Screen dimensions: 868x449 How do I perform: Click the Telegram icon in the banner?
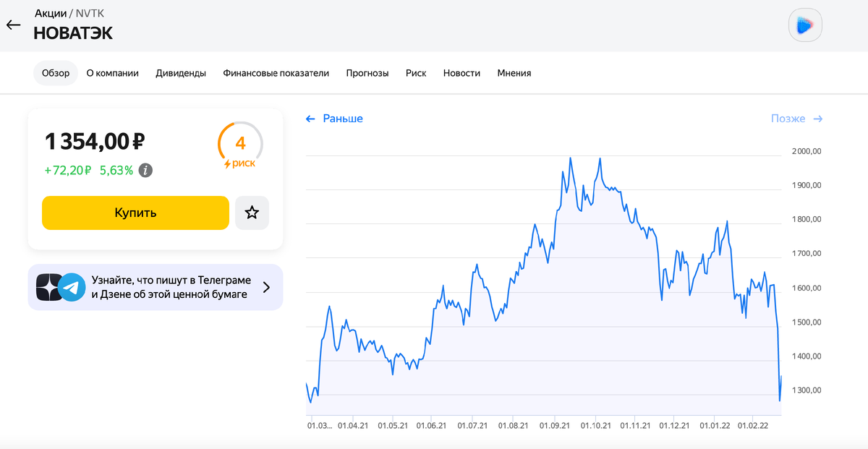72,287
